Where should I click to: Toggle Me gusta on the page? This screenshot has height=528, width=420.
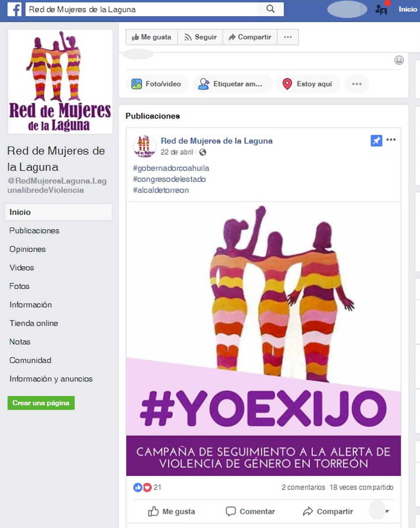pyautogui.click(x=152, y=37)
